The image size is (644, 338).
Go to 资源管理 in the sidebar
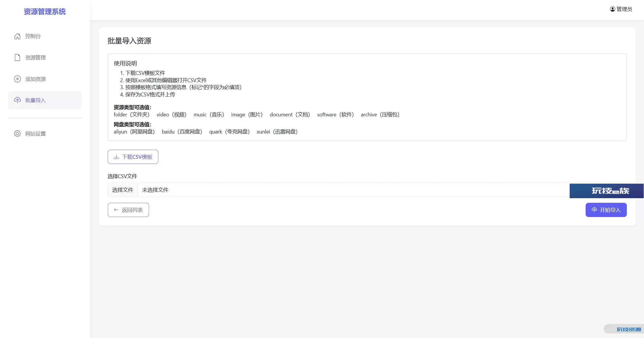45,57
